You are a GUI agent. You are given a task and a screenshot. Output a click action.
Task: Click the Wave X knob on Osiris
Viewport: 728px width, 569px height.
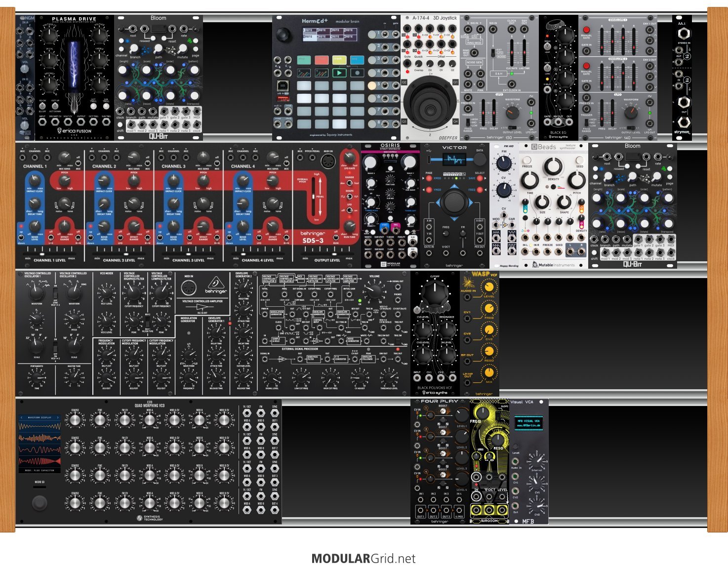pos(370,163)
